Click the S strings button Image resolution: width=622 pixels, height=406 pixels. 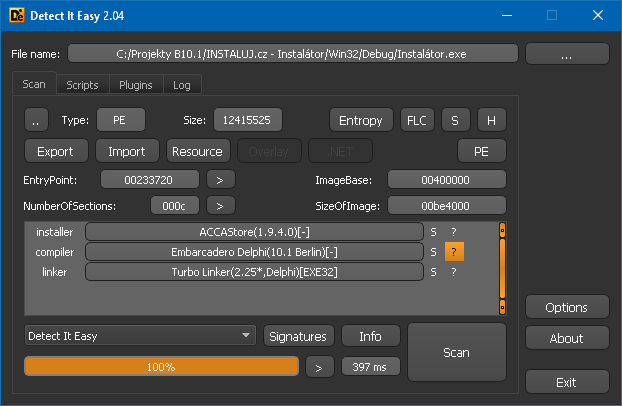tap(454, 120)
